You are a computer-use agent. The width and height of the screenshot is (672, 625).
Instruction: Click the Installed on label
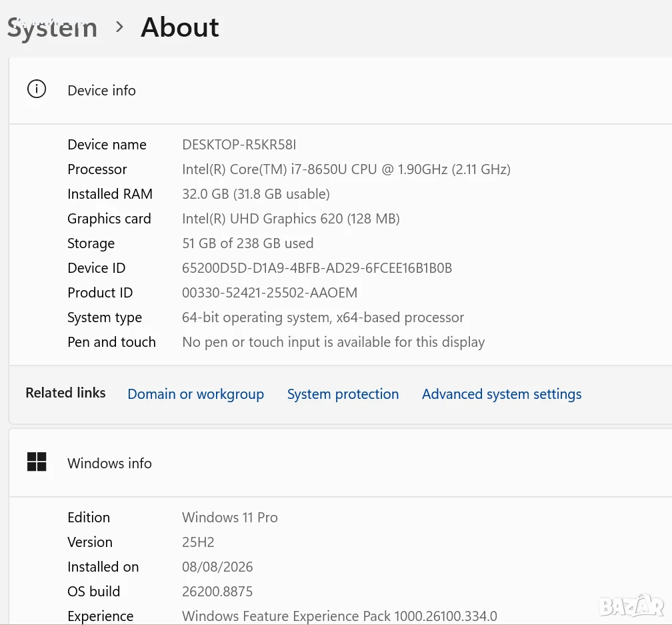(103, 567)
